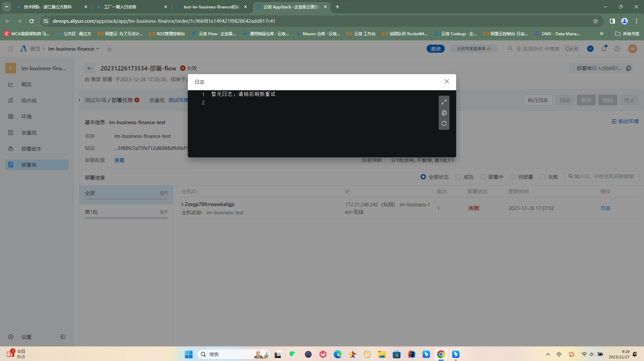Viewport: 644px width, 361px height.
Task: Collapse the sidebar using the fold icon
Action: click(63, 337)
